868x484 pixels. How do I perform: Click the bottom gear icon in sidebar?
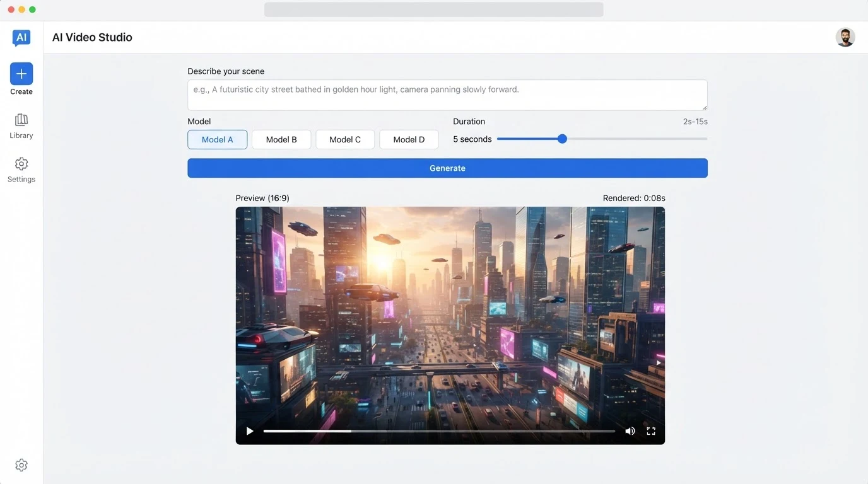[21, 465]
